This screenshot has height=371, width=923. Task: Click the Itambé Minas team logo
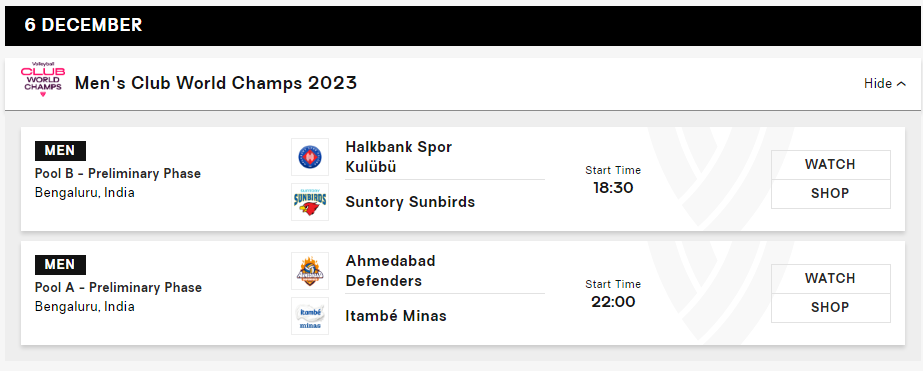pyautogui.click(x=310, y=316)
